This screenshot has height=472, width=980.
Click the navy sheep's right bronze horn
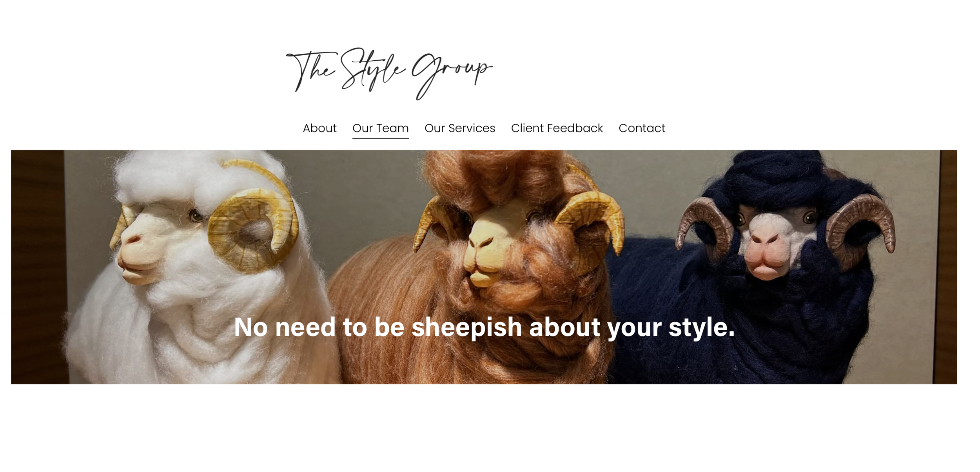(x=860, y=231)
